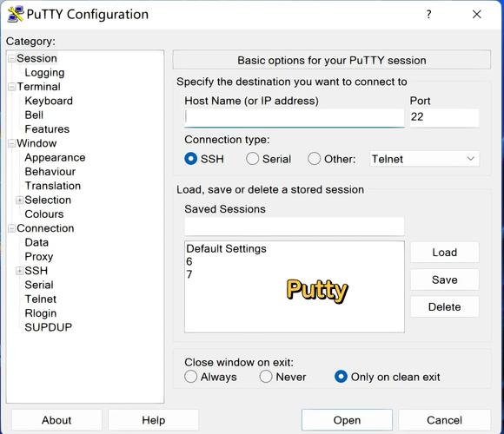The image size is (504, 434).
Task: Open Serial settings in tree
Action: 39,285
